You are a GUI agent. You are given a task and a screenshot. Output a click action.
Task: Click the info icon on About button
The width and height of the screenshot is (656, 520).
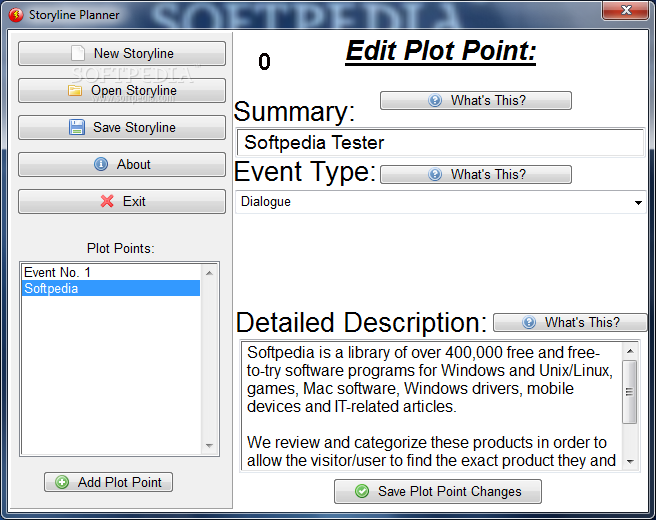(x=101, y=164)
